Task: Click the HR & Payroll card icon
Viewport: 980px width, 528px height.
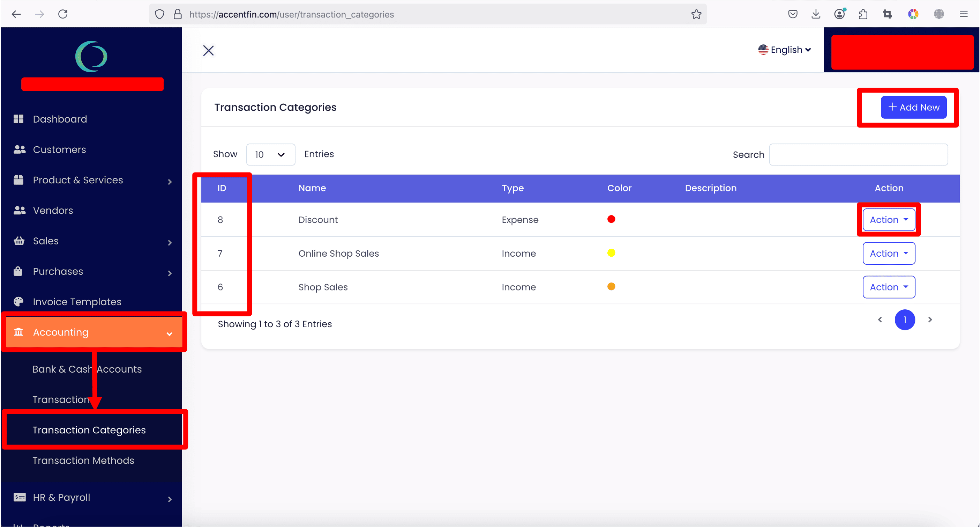Action: click(20, 497)
